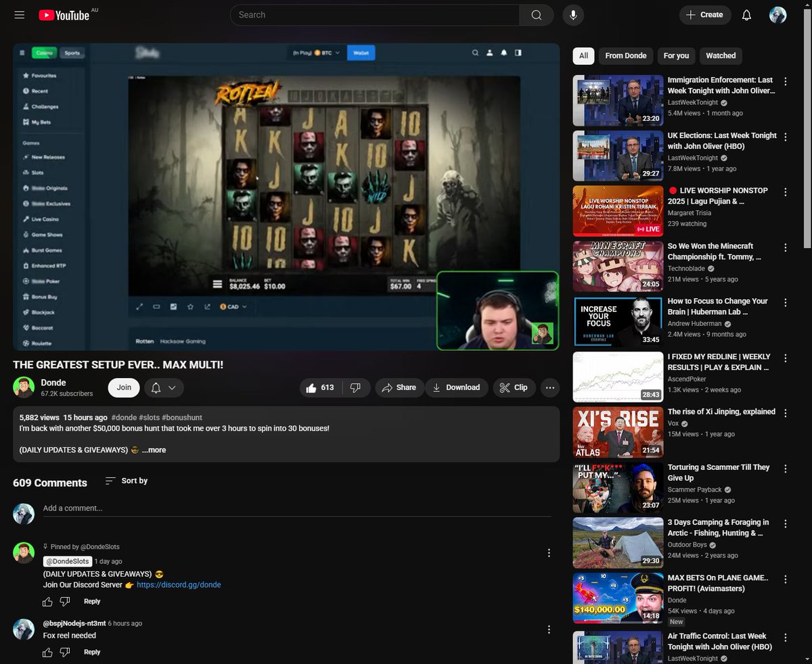The width and height of the screenshot is (812, 664).
Task: Select the For you filter chip
Action: [676, 55]
